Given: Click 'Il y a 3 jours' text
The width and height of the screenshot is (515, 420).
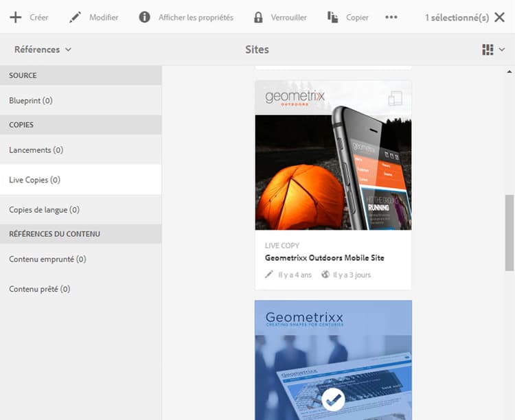Looking at the screenshot, I should (352, 275).
